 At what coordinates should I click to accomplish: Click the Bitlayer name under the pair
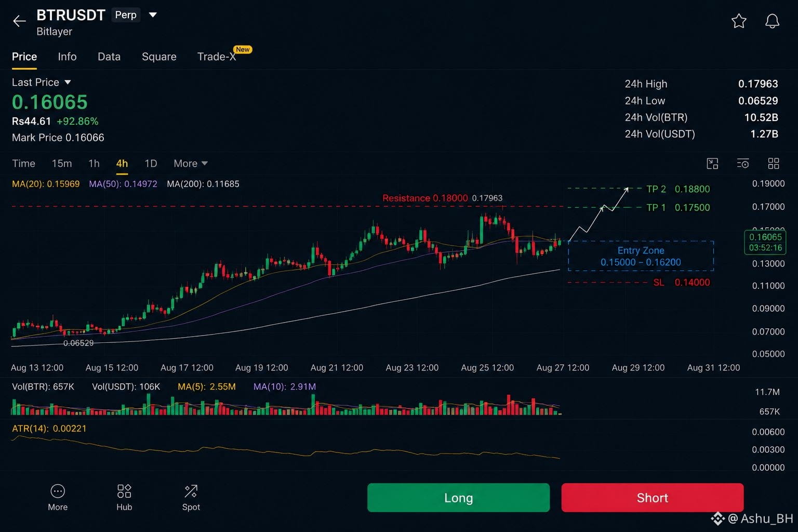click(x=55, y=32)
